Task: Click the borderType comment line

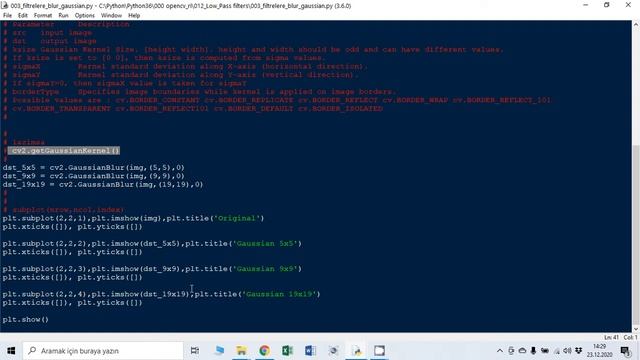Action: pos(200,91)
